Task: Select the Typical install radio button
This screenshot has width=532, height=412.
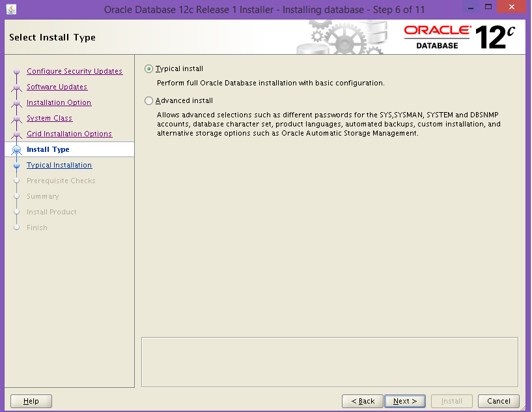Action: pos(148,69)
